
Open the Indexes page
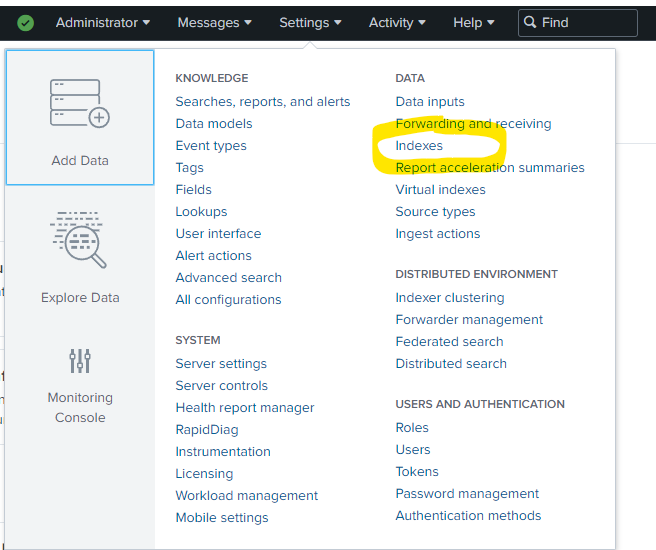[419, 146]
